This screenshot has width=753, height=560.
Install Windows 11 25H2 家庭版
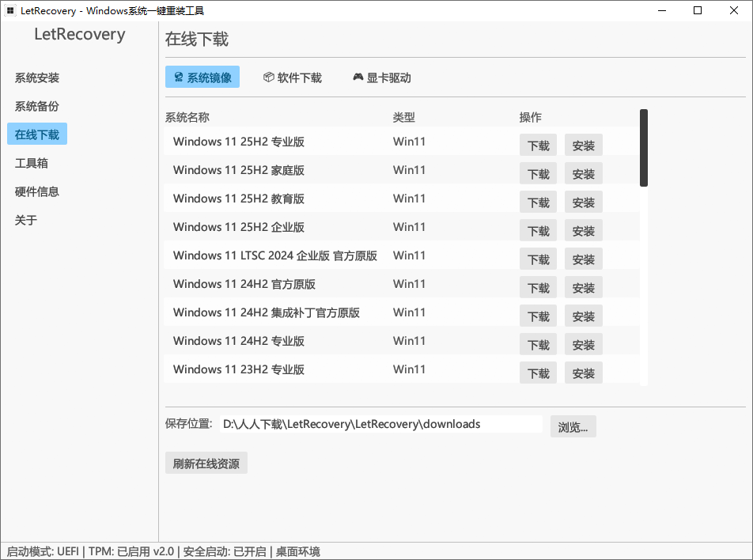[583, 173]
